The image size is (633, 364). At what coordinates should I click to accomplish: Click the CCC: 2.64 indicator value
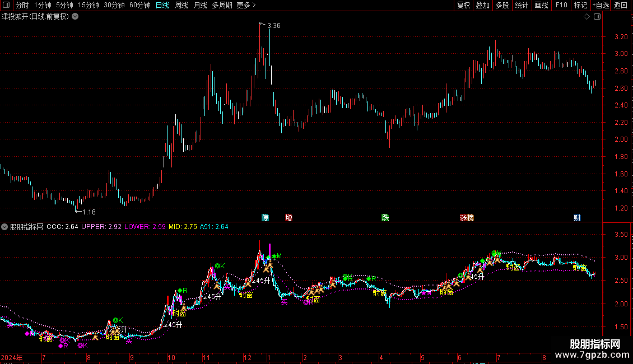(62, 227)
